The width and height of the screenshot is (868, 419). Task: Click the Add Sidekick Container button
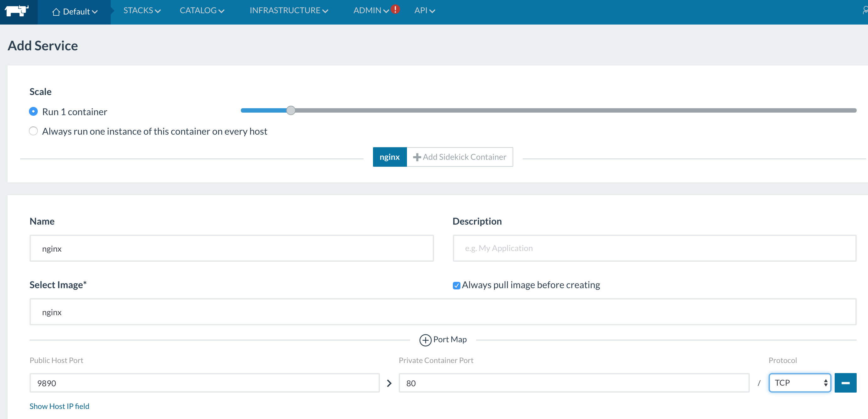coord(459,157)
